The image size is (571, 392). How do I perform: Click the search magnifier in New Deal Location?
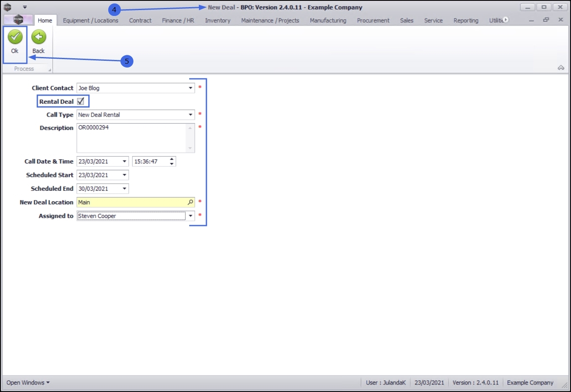click(190, 202)
